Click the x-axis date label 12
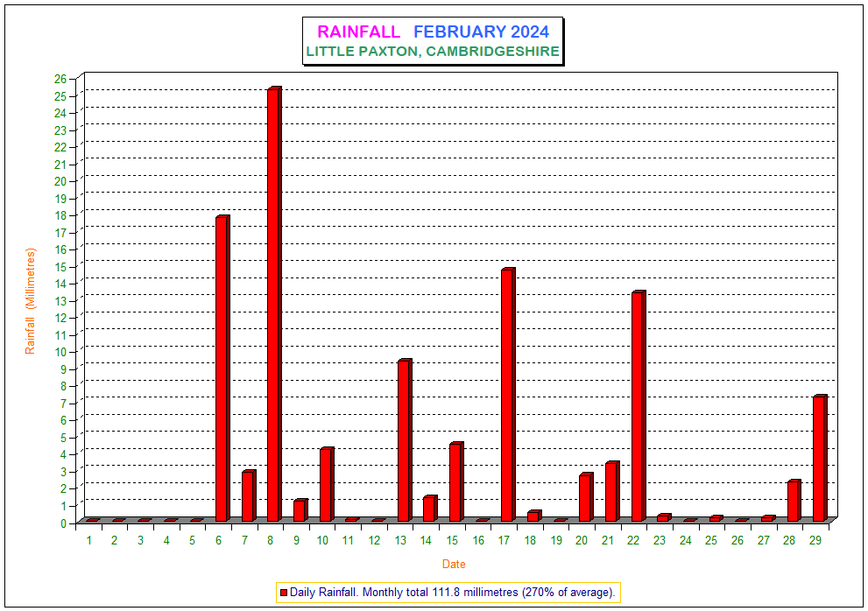Screen dimensions: 868x611 (x=374, y=540)
